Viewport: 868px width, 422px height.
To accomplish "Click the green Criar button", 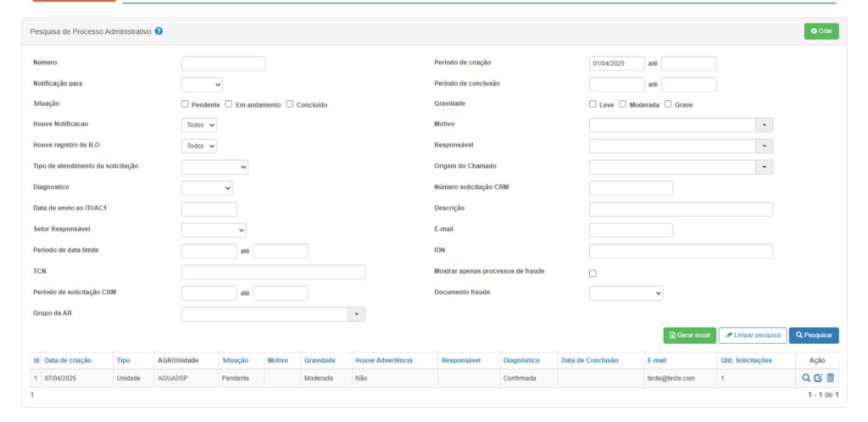I will pyautogui.click(x=821, y=31).
